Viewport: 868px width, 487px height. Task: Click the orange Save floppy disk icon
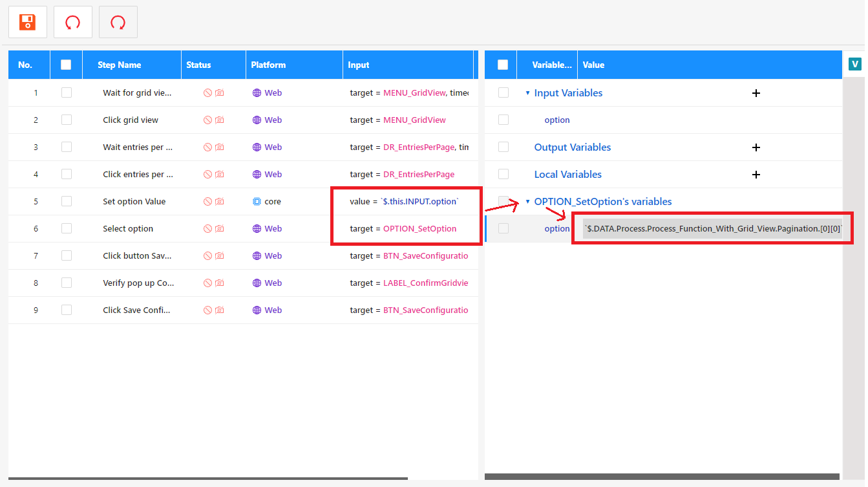point(27,22)
